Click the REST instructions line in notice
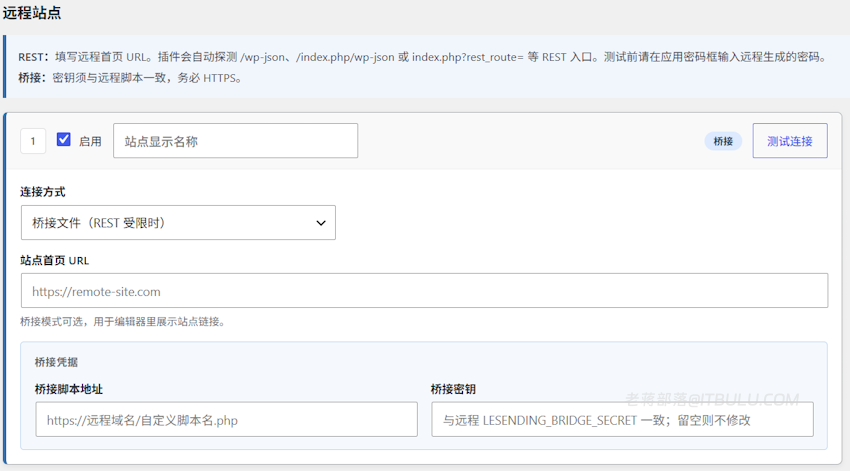 [422, 57]
